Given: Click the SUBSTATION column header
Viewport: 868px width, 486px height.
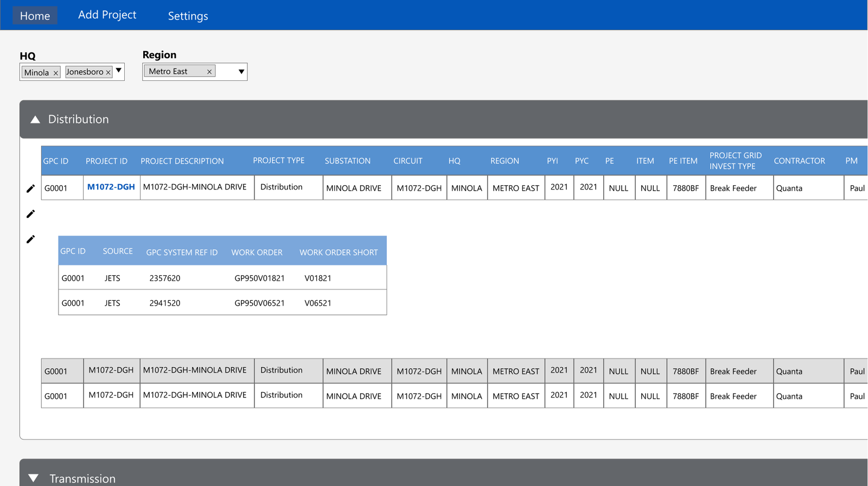Looking at the screenshot, I should [x=348, y=161].
